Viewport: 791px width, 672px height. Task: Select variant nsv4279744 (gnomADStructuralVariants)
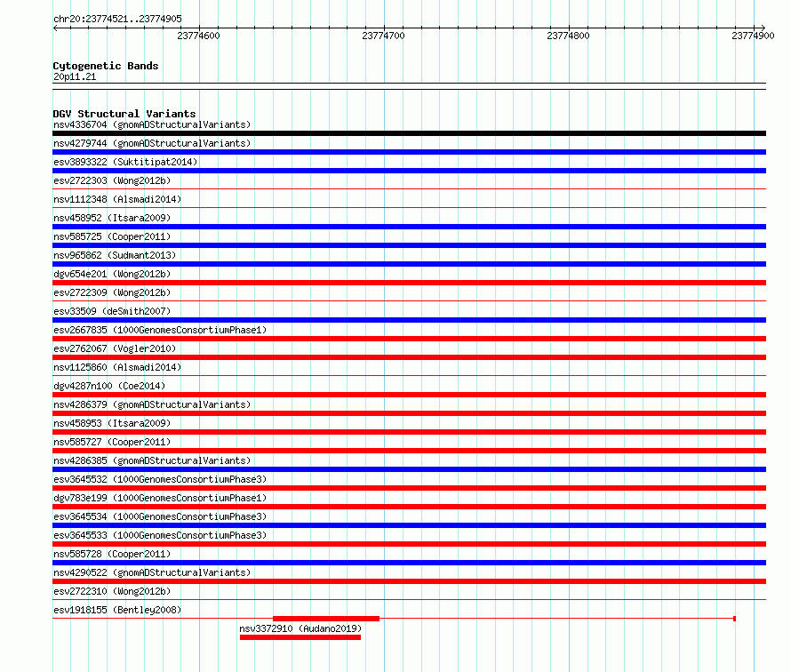pos(152,143)
